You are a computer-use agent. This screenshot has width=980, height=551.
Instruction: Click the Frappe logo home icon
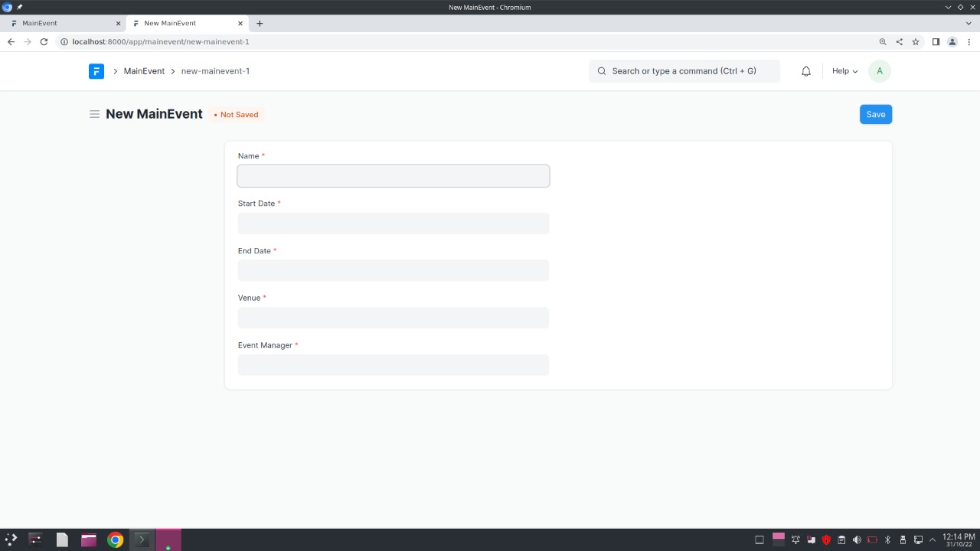96,71
